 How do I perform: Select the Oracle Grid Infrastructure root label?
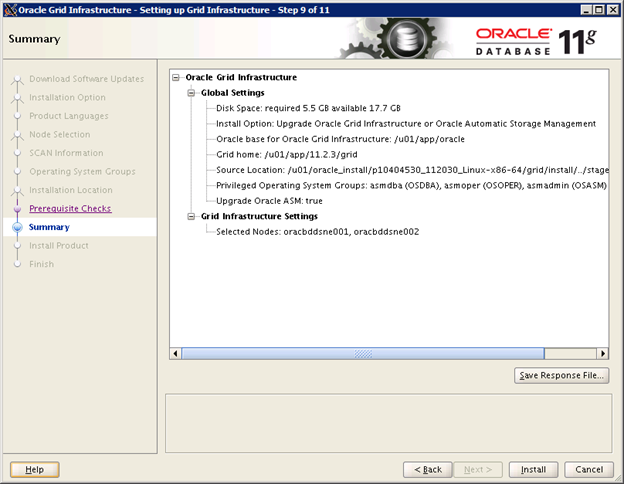(x=241, y=77)
